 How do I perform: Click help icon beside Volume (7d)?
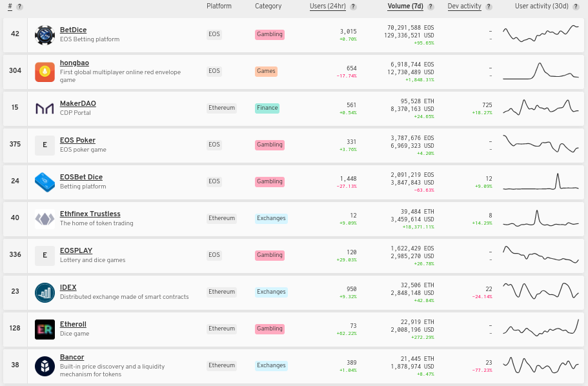[x=431, y=6]
